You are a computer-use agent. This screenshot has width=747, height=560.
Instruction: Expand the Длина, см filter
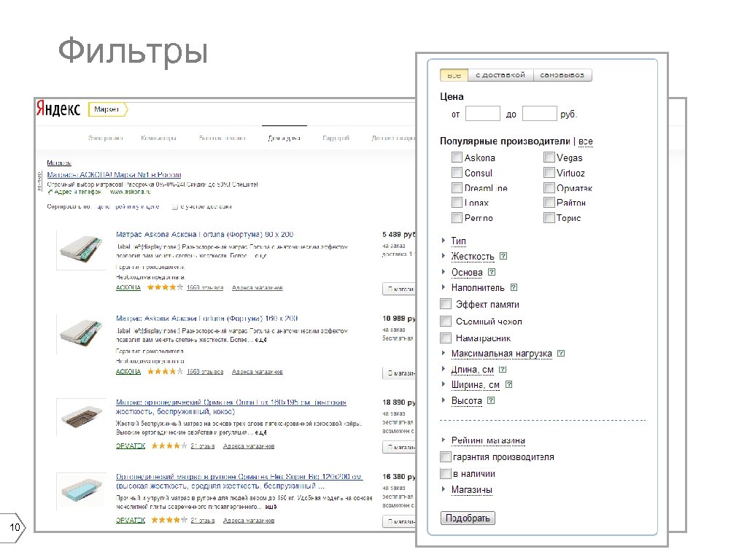click(473, 370)
